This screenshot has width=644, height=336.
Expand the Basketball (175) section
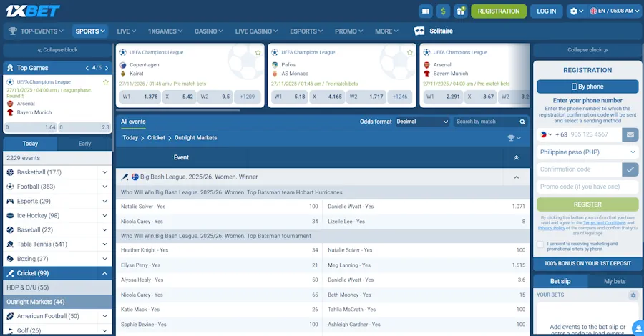pos(104,172)
